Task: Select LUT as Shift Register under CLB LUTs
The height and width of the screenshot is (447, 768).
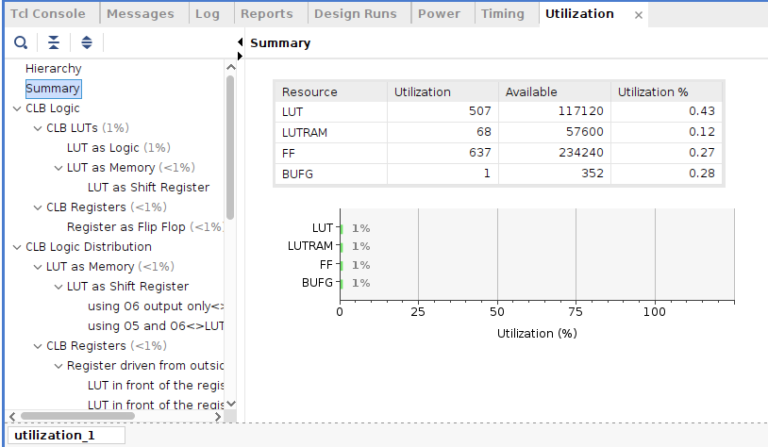Action: [148, 187]
